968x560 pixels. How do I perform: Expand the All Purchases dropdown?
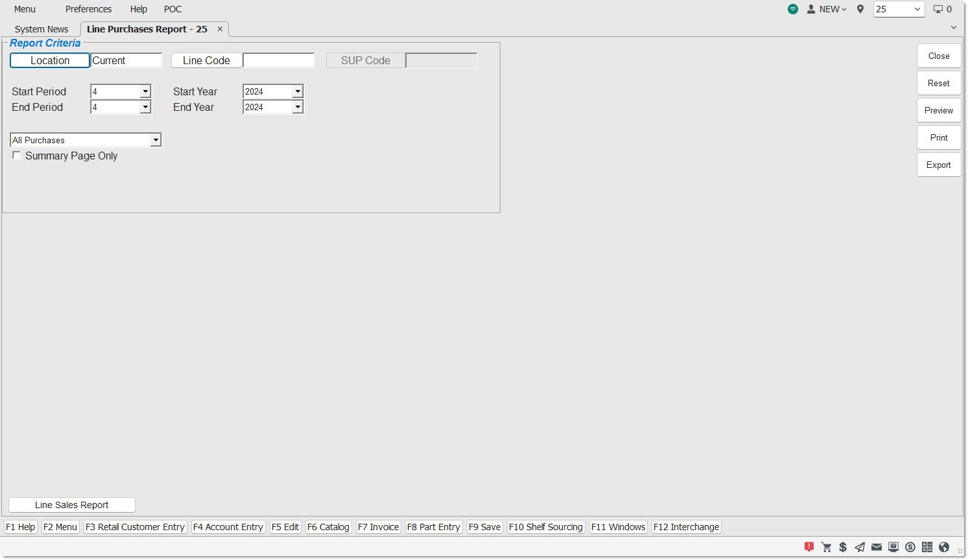[x=156, y=140]
